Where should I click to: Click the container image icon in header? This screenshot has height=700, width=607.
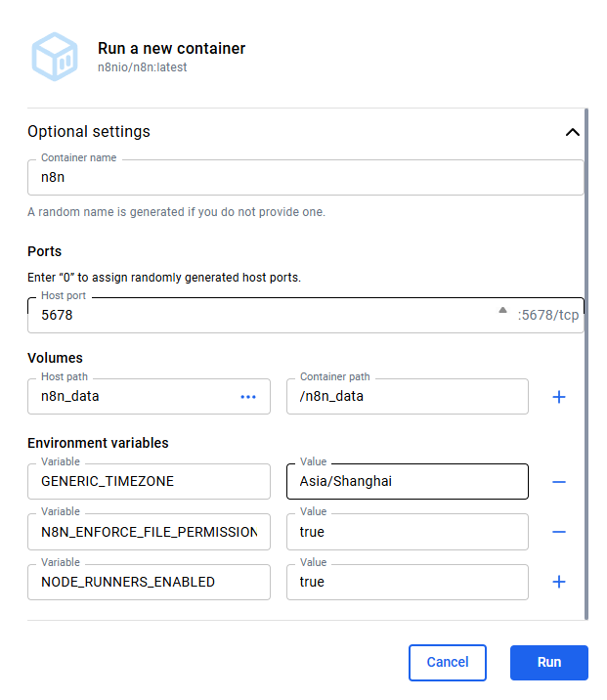(x=54, y=56)
